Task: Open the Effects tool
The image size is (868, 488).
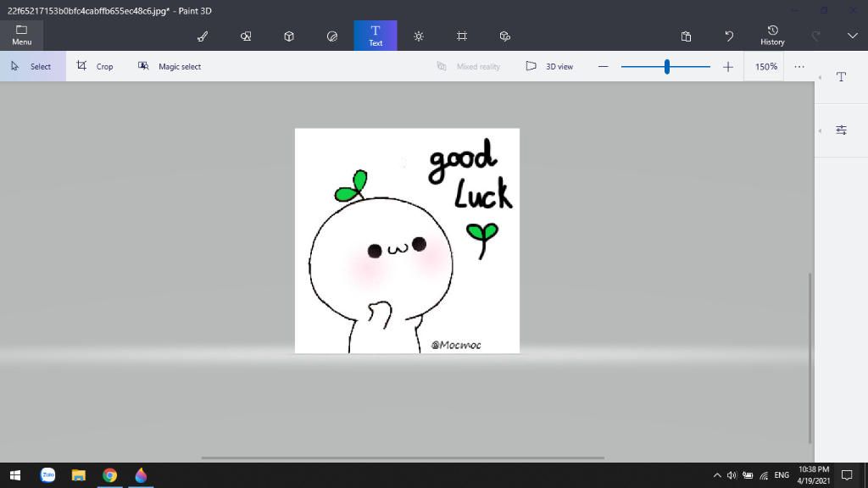Action: [x=419, y=36]
